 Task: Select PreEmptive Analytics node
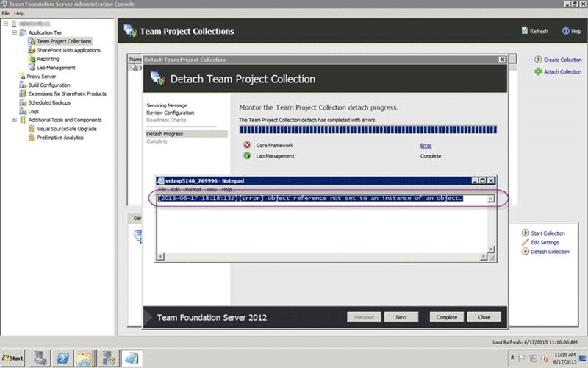60,138
